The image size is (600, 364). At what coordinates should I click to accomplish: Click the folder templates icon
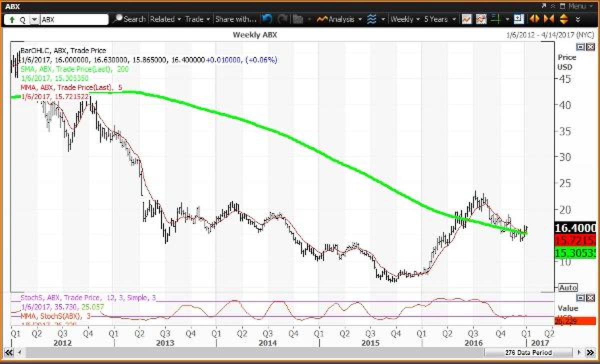[298, 19]
